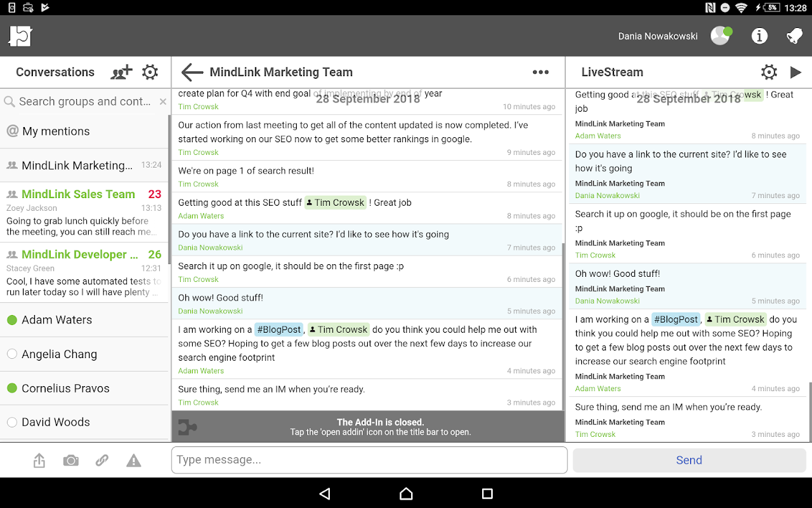Click Tim Crowsk mention in LiveStream blog message
812x508 pixels.
(736, 319)
